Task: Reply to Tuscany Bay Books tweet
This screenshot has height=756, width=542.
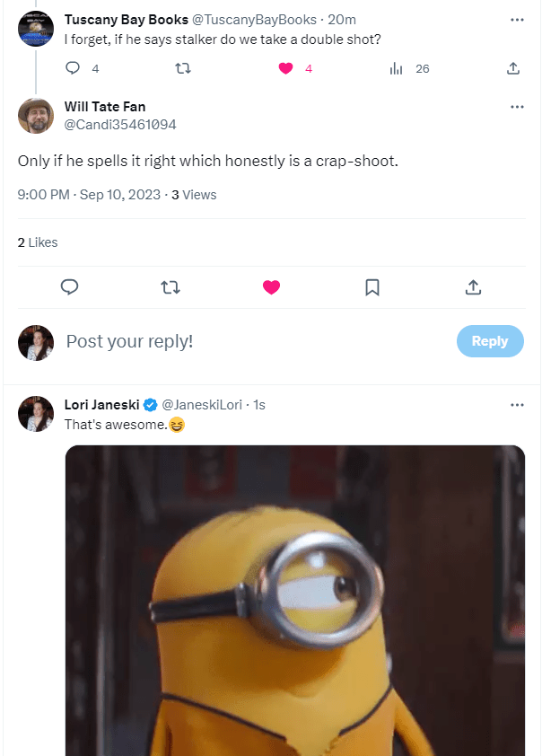Action: [x=74, y=68]
